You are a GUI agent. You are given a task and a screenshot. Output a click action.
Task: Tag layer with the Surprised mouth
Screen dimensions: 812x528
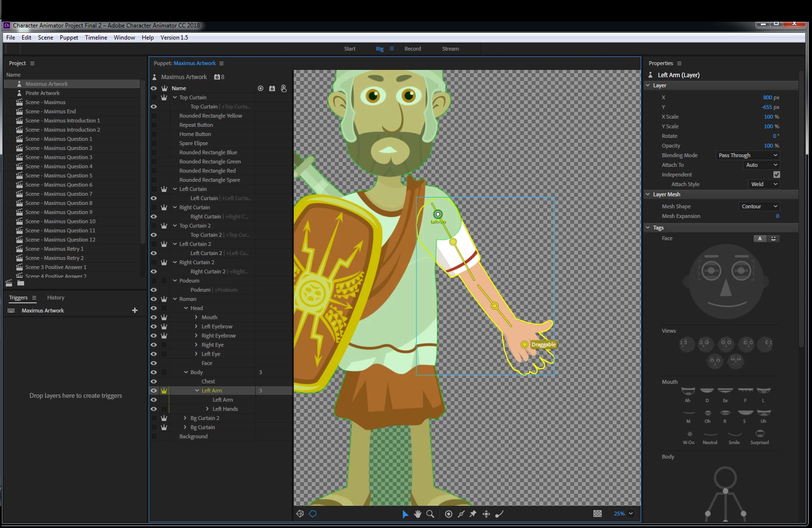pos(760,437)
